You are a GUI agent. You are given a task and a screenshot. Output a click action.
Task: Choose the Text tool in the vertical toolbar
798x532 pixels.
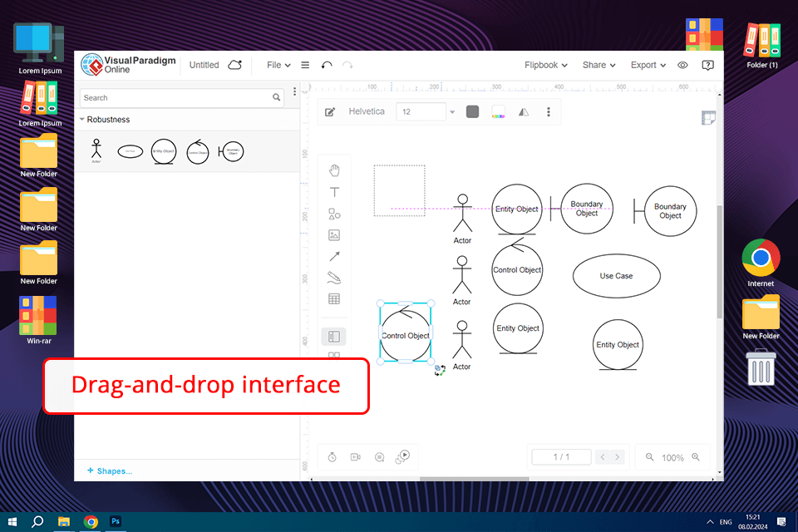pyautogui.click(x=334, y=192)
